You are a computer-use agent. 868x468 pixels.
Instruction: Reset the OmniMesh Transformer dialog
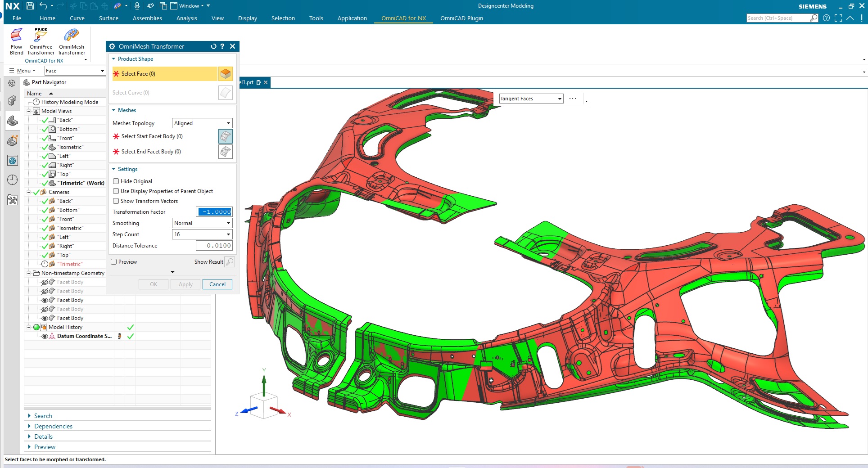tap(213, 46)
